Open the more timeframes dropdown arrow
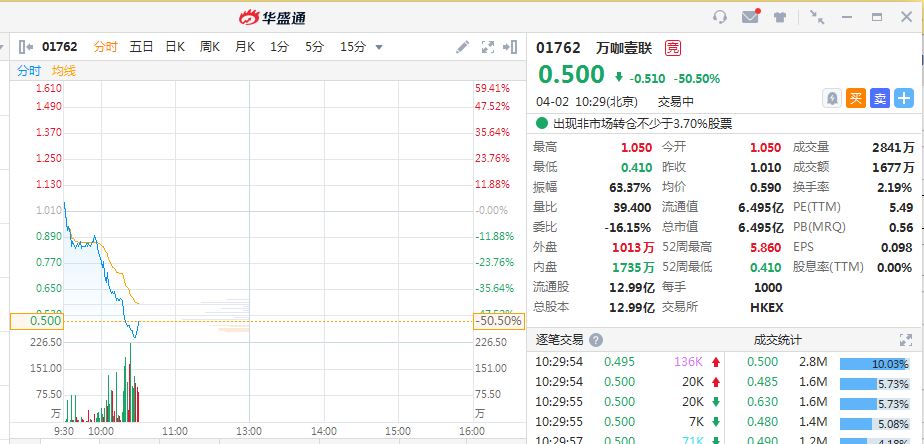Image resolution: width=924 pixels, height=444 pixels. tap(379, 47)
